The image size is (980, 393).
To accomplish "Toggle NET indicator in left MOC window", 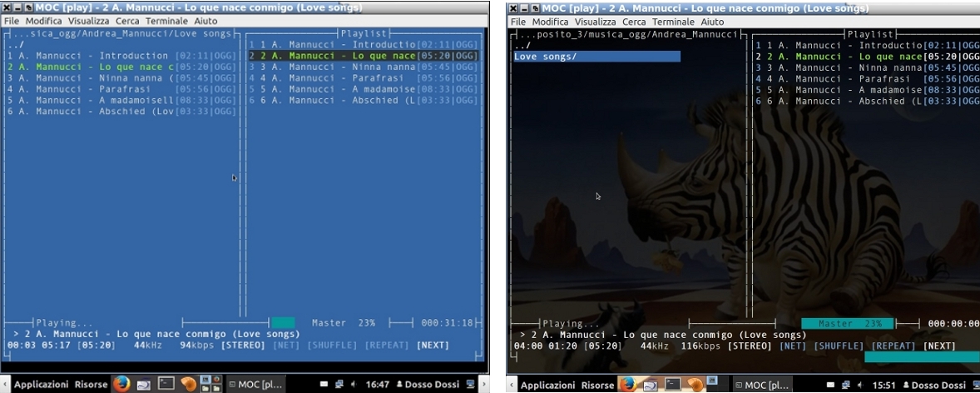I will click(x=286, y=346).
